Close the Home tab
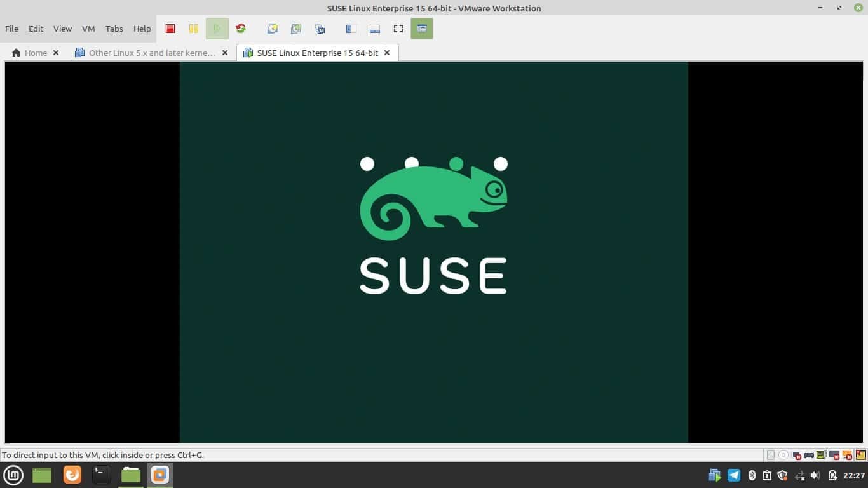This screenshot has height=488, width=868. pos(56,53)
